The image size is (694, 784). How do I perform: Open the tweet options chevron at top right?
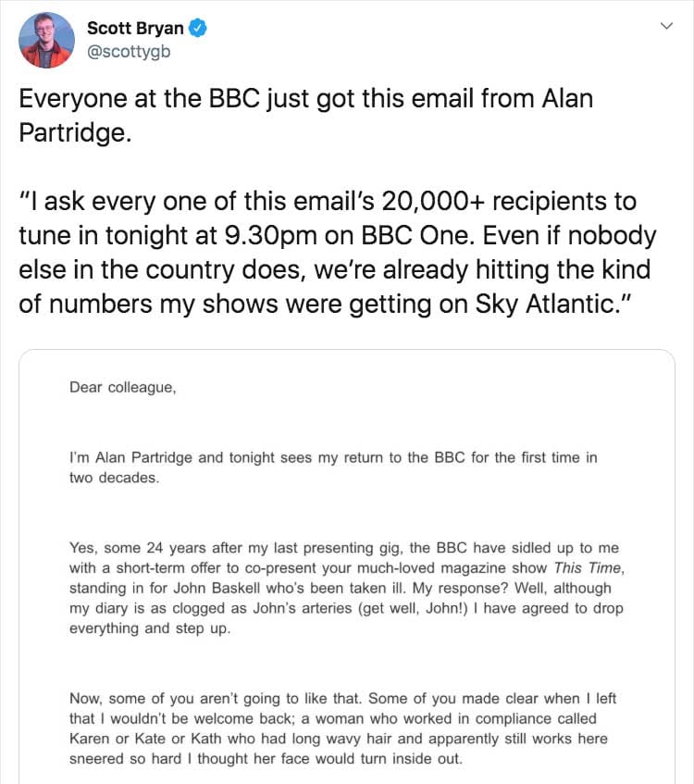tap(665, 27)
